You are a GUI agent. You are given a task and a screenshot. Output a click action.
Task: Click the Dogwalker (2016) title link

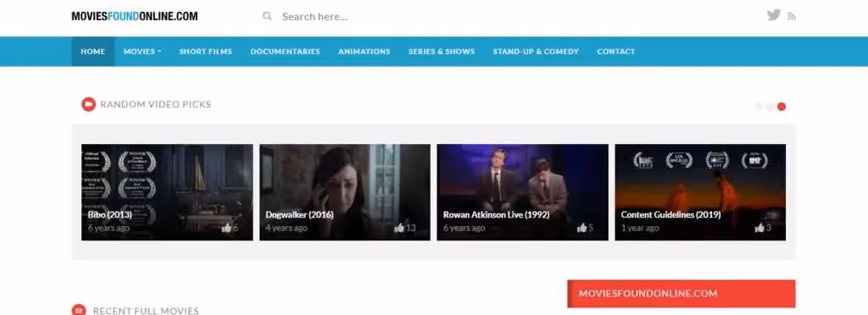tap(299, 215)
